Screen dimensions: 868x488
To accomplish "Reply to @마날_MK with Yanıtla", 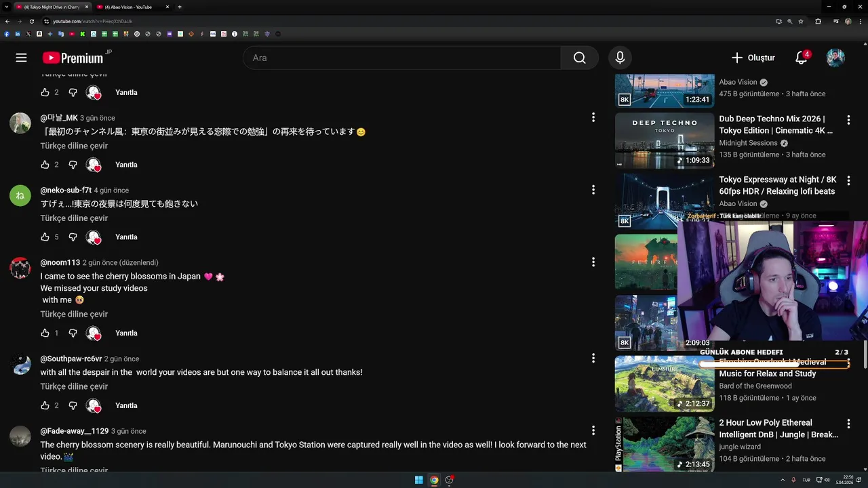I will coord(126,165).
